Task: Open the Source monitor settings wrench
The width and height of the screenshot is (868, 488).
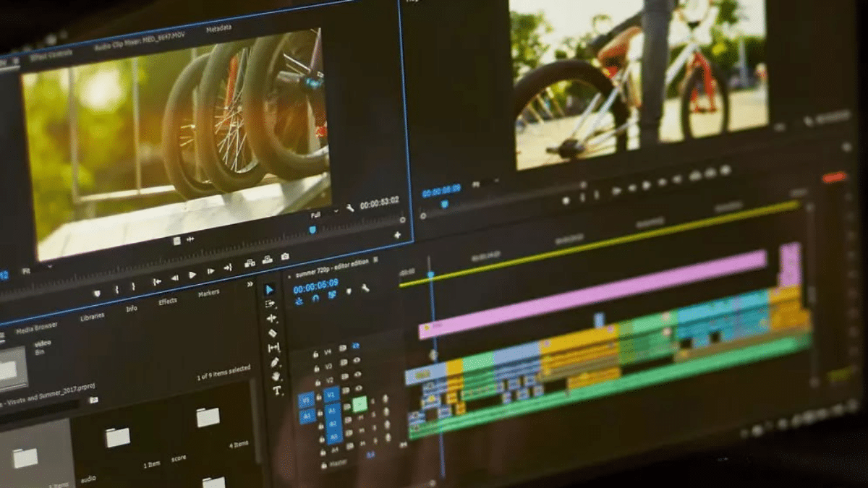Action: pos(350,208)
